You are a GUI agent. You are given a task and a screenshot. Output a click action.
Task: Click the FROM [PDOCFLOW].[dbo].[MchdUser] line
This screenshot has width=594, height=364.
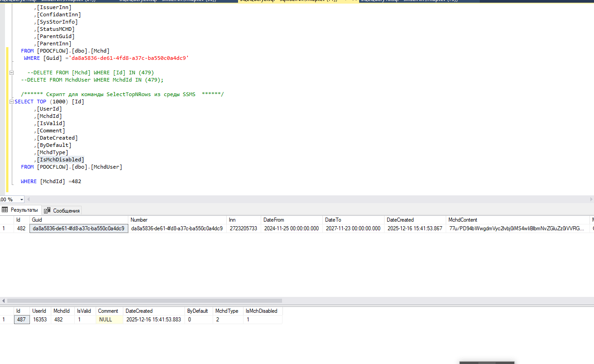point(72,167)
